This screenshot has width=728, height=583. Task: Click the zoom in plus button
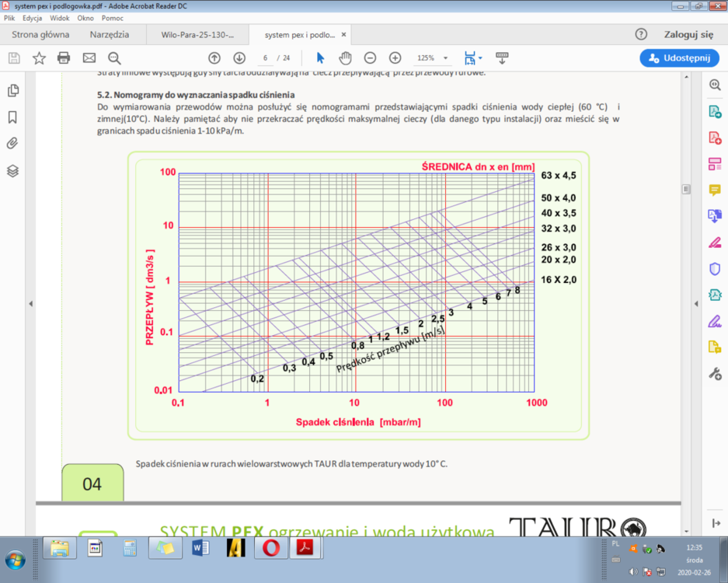click(x=395, y=58)
